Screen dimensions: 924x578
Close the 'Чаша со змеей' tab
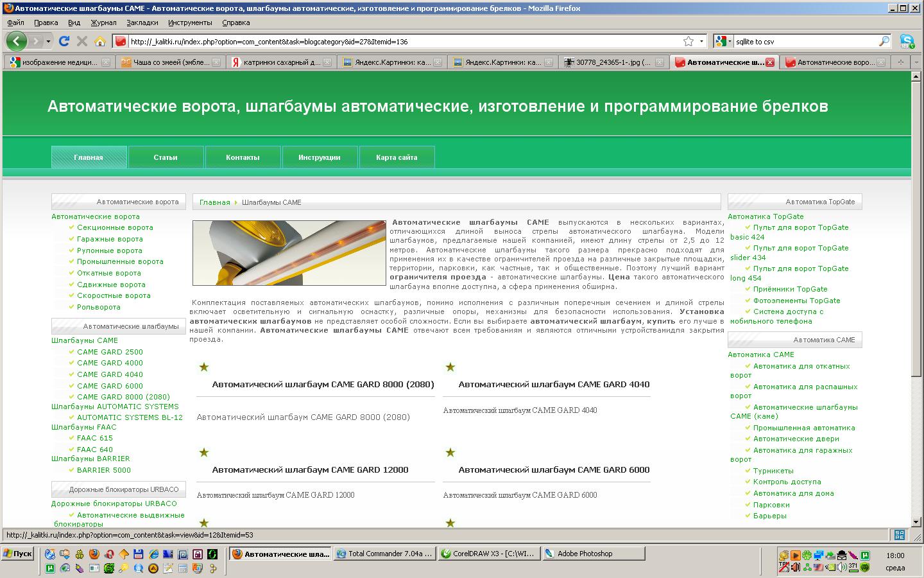[x=216, y=62]
